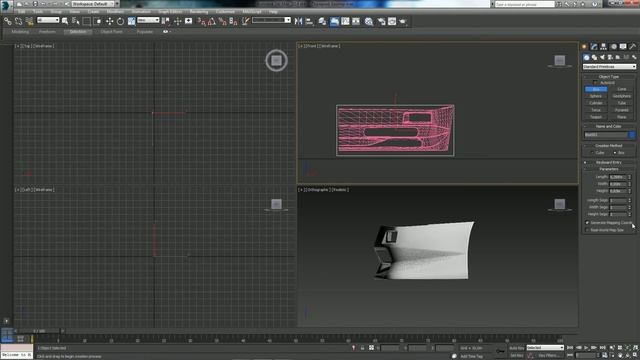Click Edit Named Selection Sets icon
This screenshot has width=640, height=360.
pyautogui.click(x=245, y=21)
